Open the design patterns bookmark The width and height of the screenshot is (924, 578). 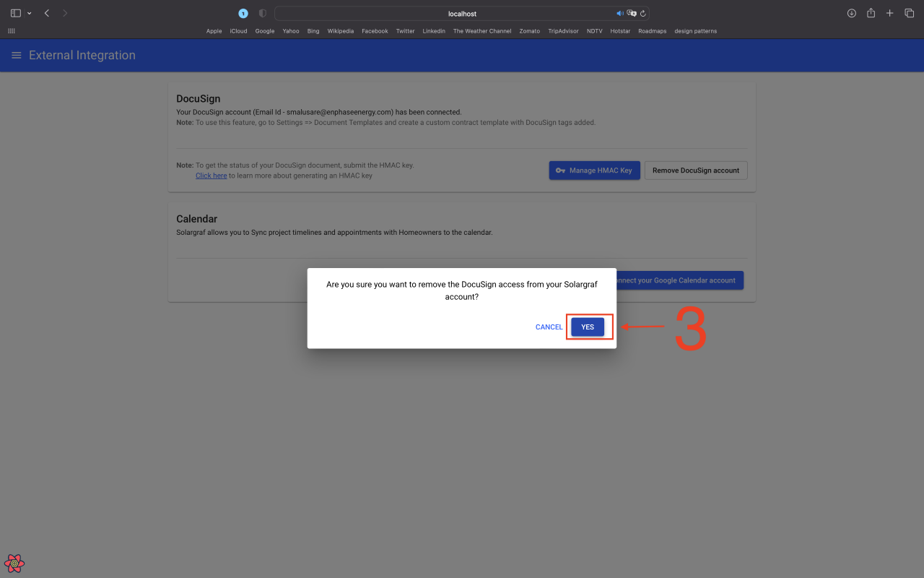(695, 31)
